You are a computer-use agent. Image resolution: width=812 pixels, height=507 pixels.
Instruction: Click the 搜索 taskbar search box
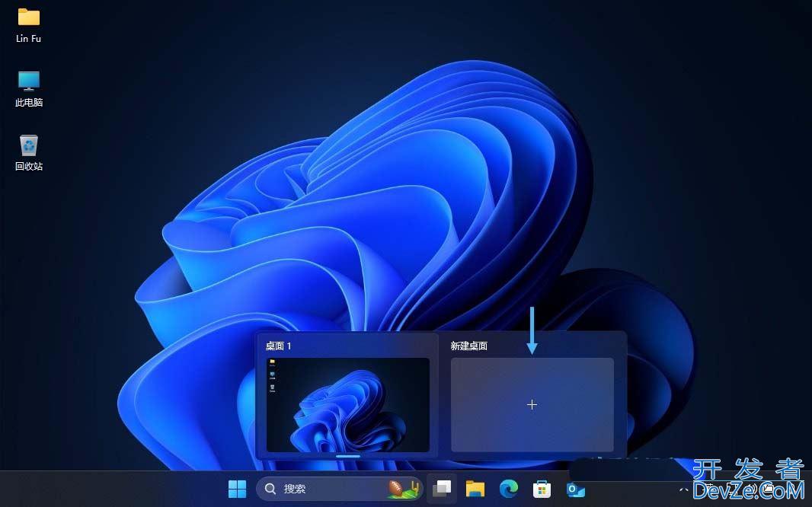(x=339, y=489)
